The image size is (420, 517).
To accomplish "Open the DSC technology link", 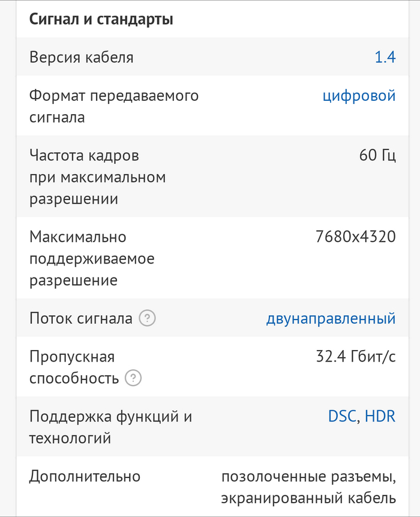I will [342, 416].
